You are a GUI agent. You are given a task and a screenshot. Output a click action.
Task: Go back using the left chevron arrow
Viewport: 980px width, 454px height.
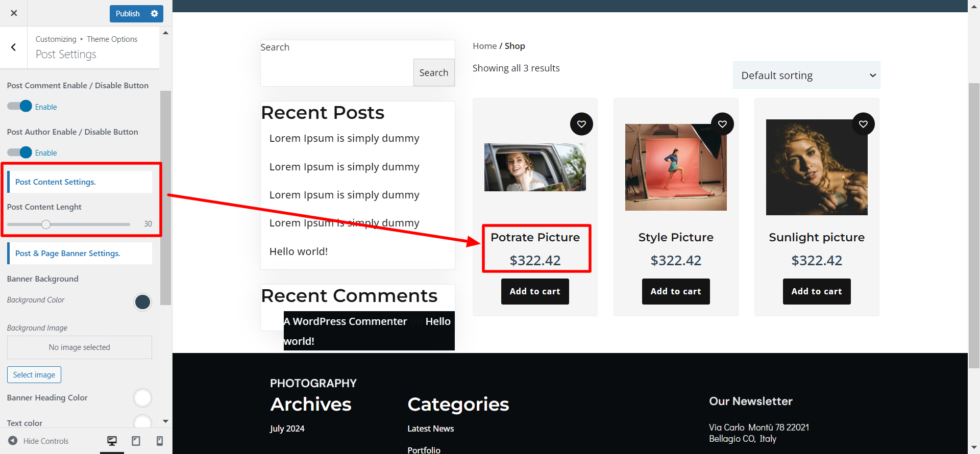point(14,47)
